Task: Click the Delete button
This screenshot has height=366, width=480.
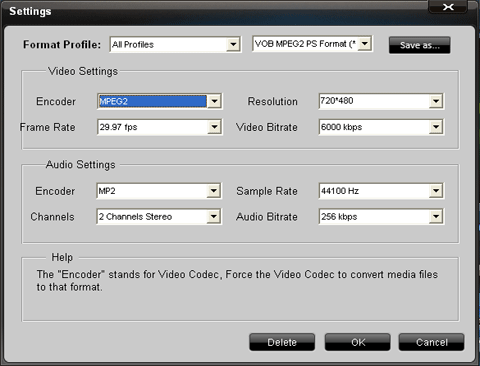Action: [x=282, y=342]
